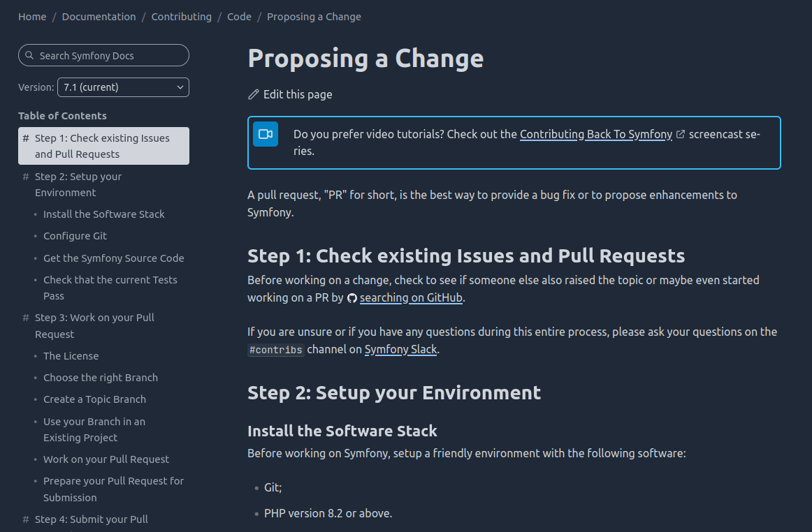Image resolution: width=812 pixels, height=532 pixels.
Task: Click the Table of Contents label
Action: [x=62, y=116]
